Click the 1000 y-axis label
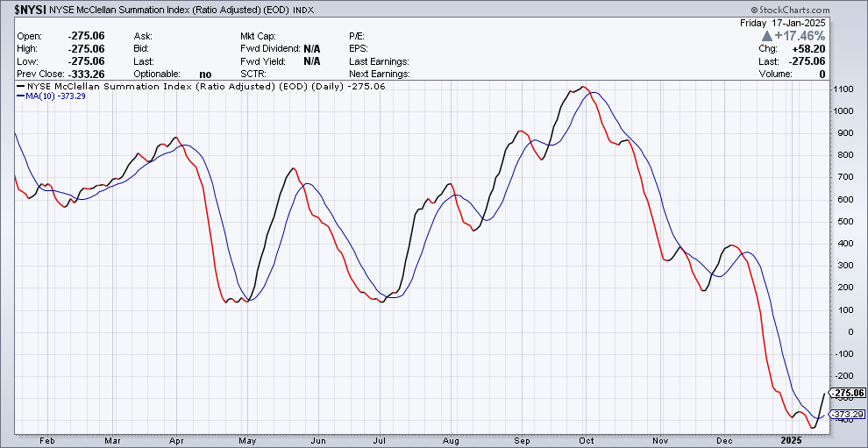Viewport: 868px width, 448px height. point(844,110)
